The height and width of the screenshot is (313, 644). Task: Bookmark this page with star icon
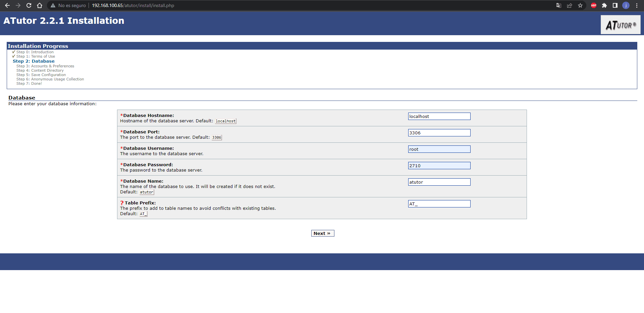click(x=580, y=5)
